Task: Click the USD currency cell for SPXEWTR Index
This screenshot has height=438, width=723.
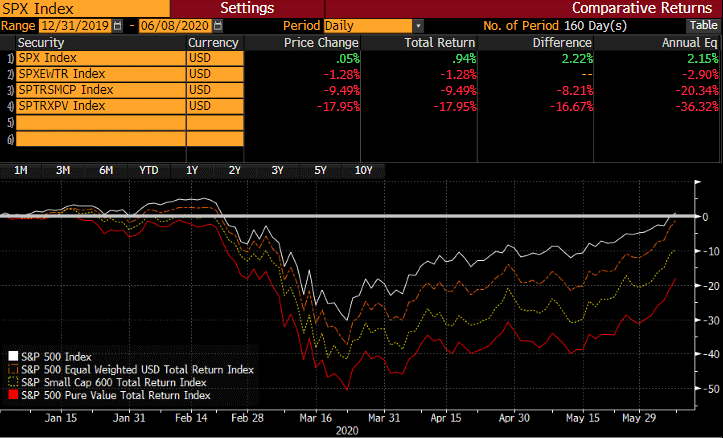Action: coord(215,74)
